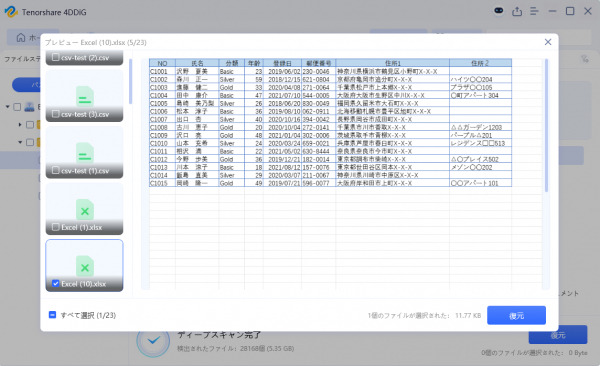
Task: Click the background 復元 button at bottom
Action: click(x=558, y=335)
